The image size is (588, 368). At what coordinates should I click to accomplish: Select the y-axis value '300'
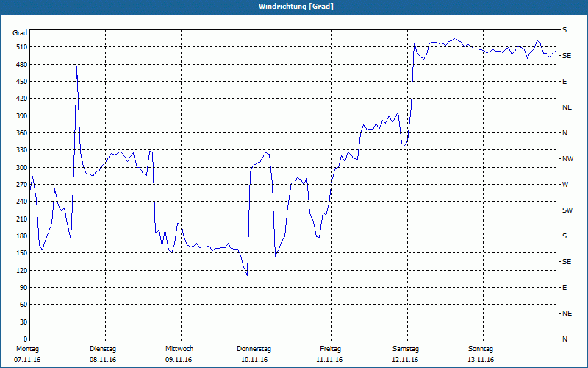(21, 167)
